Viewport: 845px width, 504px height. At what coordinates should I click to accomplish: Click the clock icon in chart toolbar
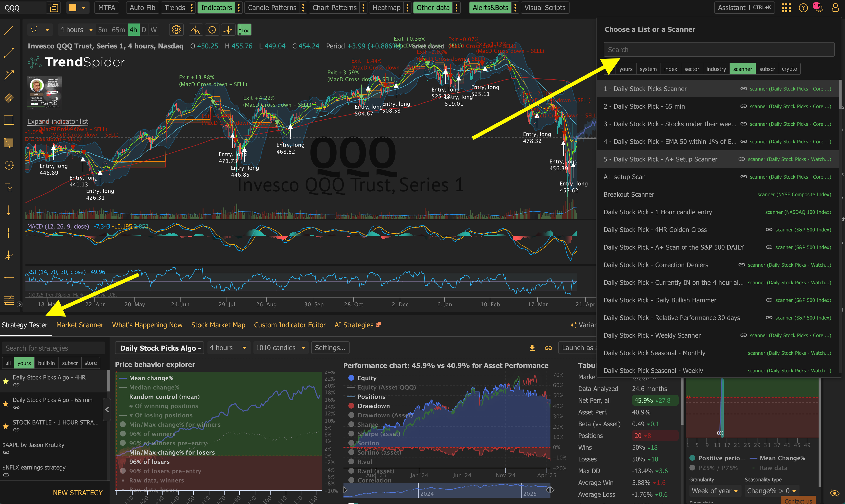coord(212,30)
